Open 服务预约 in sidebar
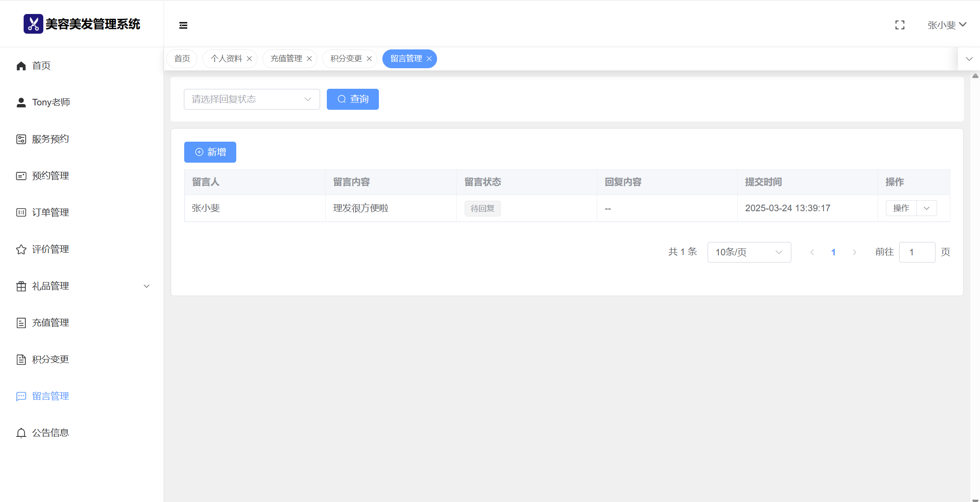Image resolution: width=980 pixels, height=502 pixels. 50,139
